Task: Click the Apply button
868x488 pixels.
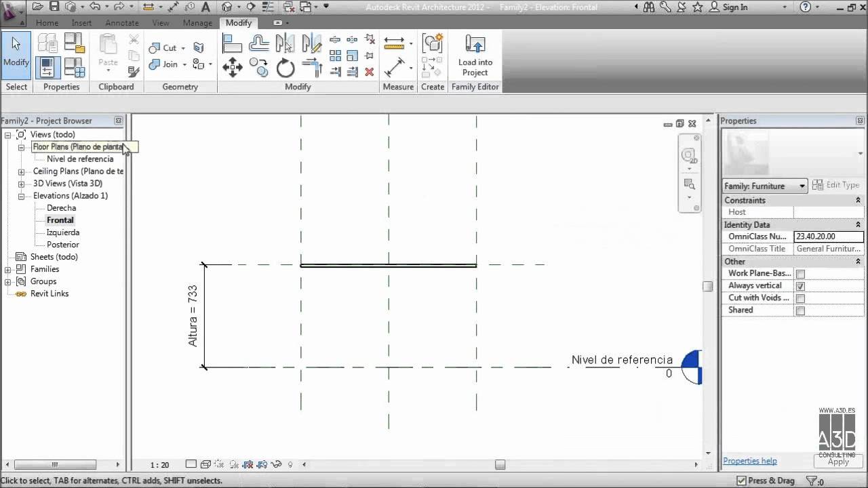Action: [838, 462]
